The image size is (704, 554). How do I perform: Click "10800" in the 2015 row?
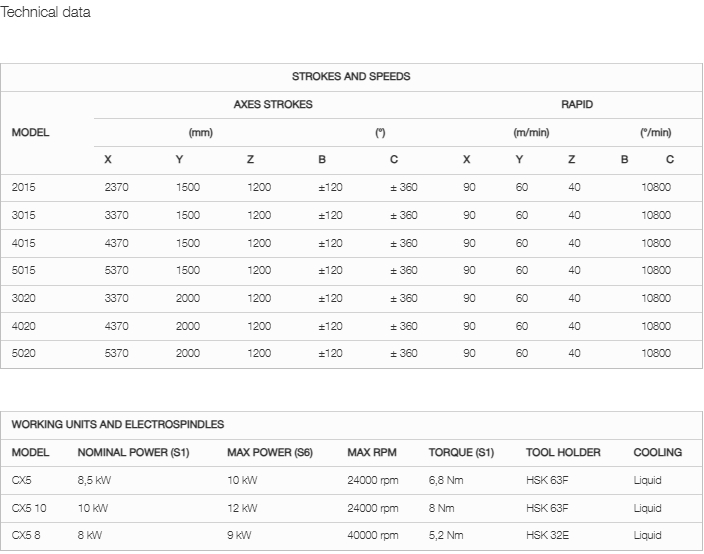[656, 187]
